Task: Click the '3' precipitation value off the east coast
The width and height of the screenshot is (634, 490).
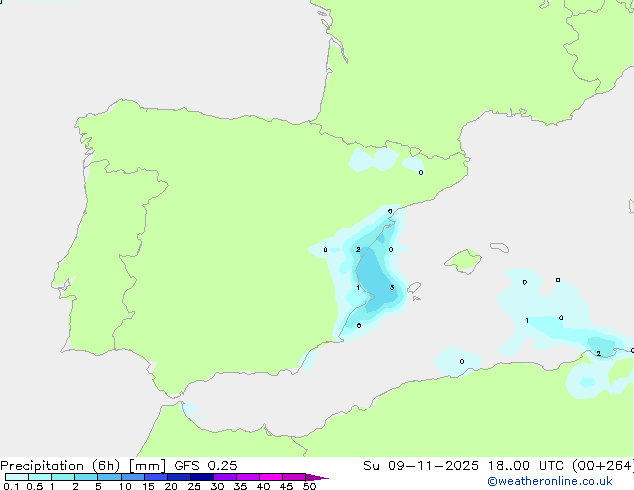Action: 392,287
